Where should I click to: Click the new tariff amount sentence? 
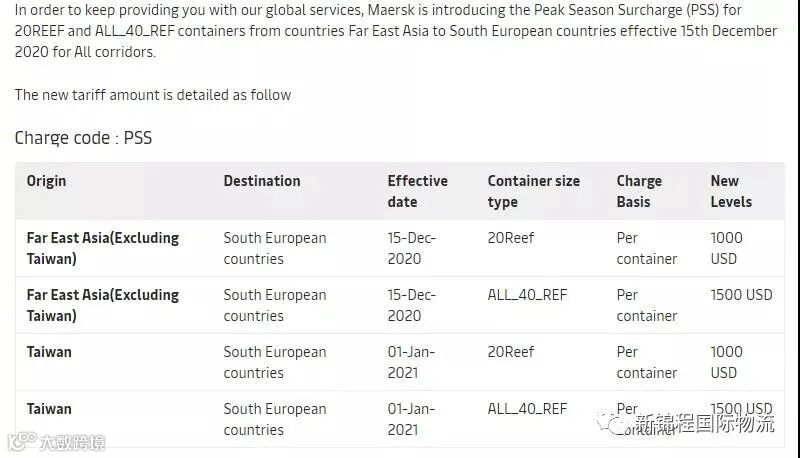[152, 95]
